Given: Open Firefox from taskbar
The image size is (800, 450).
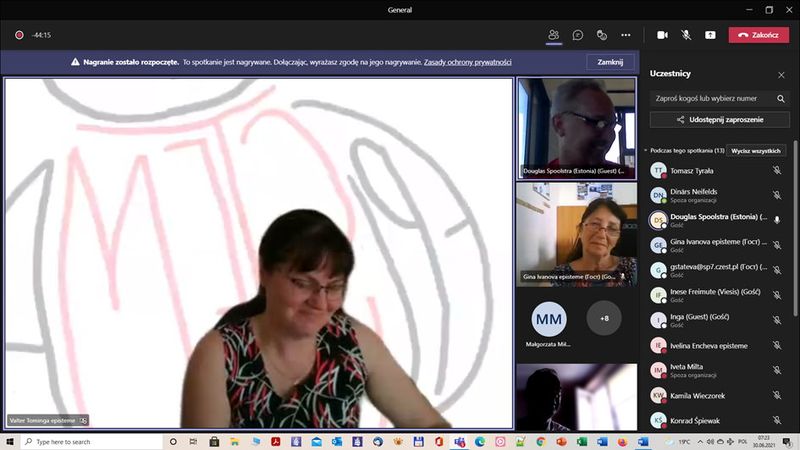Looking at the screenshot, I should pos(622,441).
